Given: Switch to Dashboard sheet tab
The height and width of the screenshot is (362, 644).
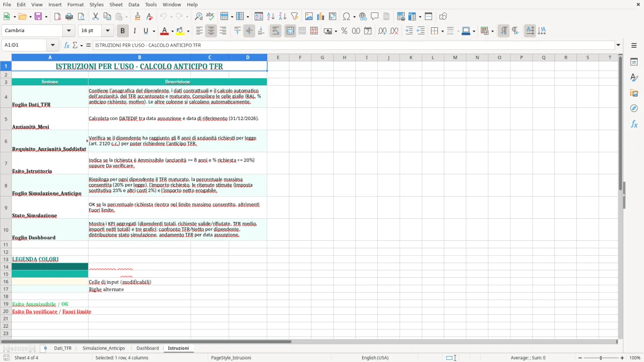Looking at the screenshot, I should (148, 349).
